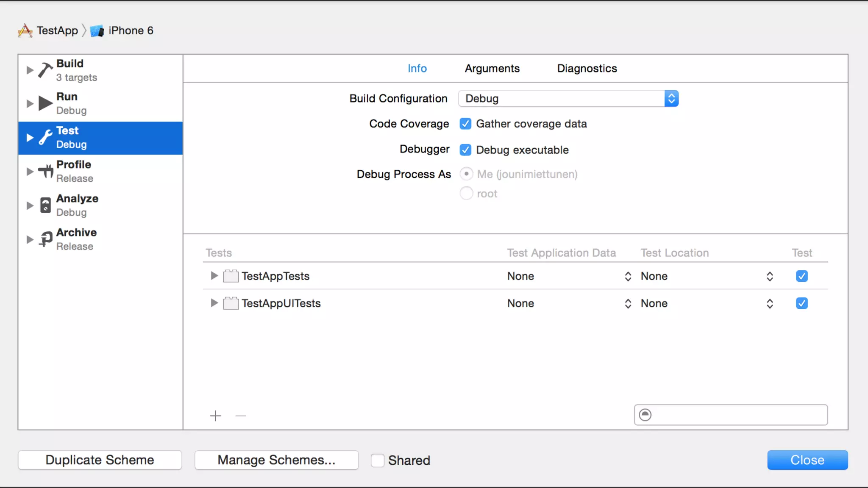The width and height of the screenshot is (868, 488).
Task: Click the TestApp project icon in breadcrumb
Action: (25, 30)
